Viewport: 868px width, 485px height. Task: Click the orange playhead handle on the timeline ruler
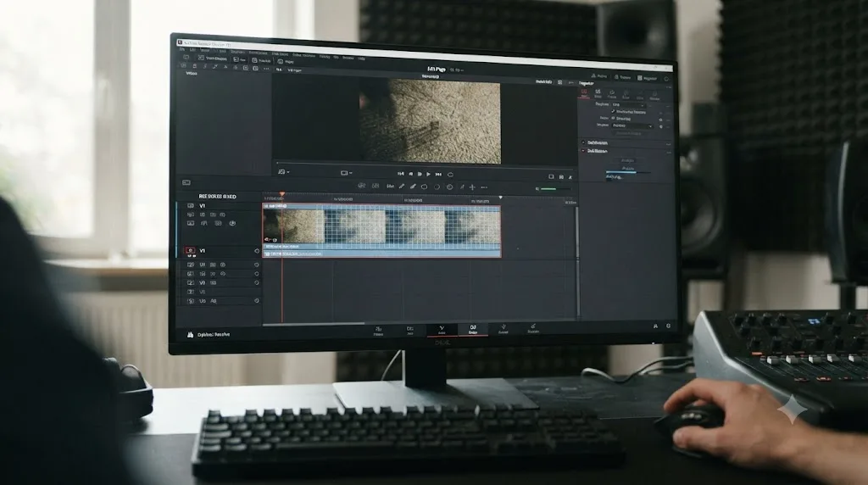click(x=281, y=194)
